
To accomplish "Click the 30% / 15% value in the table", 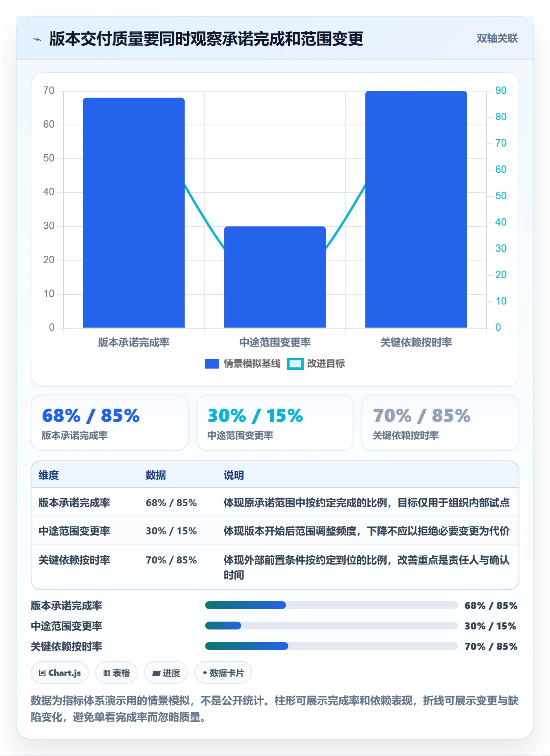I will click(171, 531).
